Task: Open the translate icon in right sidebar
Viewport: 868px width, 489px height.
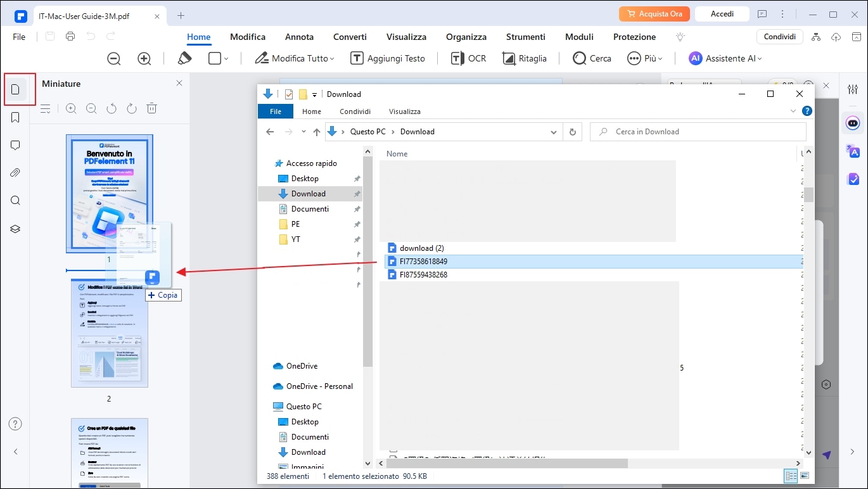Action: [x=853, y=151]
